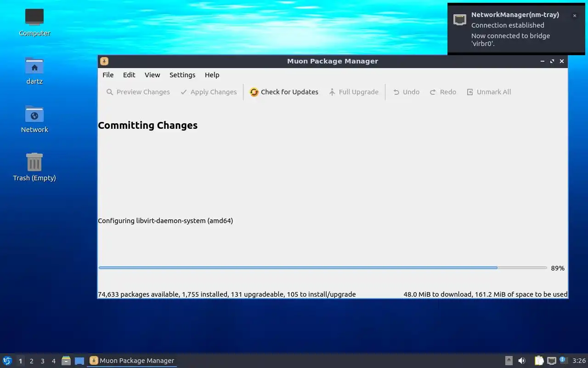
Task: Switch to workspace 3
Action: (42, 361)
